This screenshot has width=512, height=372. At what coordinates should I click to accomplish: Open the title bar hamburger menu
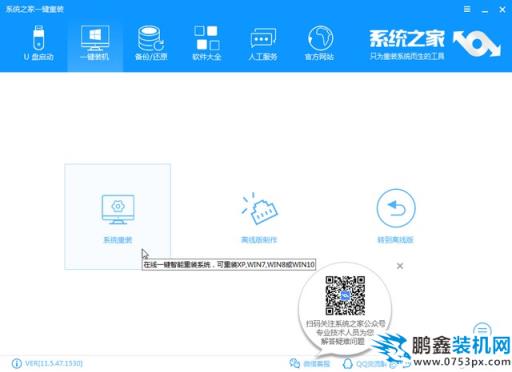click(467, 9)
